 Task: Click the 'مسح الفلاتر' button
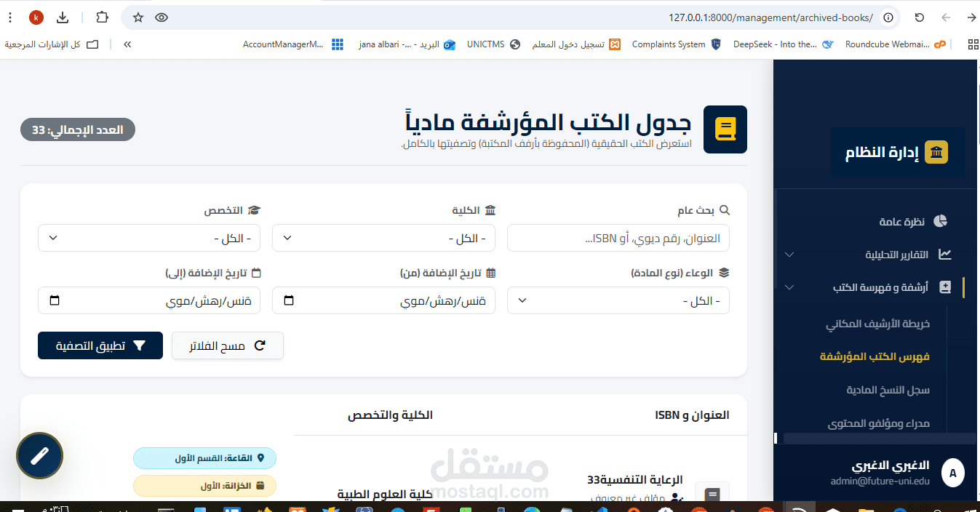[x=228, y=345]
